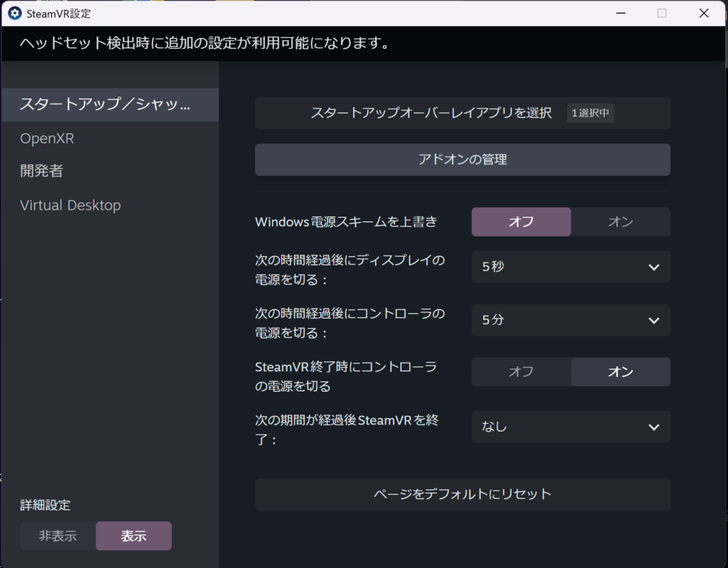Set Windows電源スキームを上書き to オン
This screenshot has width=728, height=568.
point(621,222)
